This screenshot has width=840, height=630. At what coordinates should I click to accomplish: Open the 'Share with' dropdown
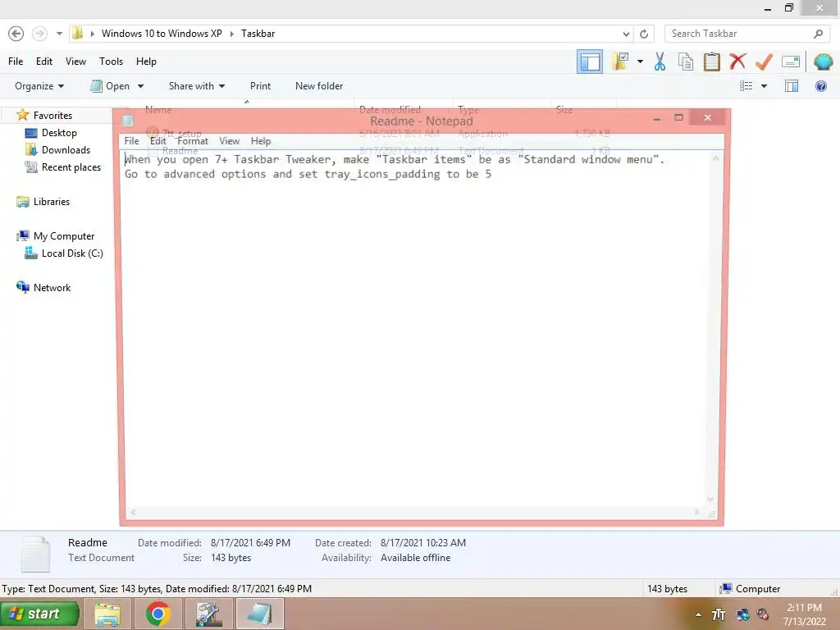197,86
